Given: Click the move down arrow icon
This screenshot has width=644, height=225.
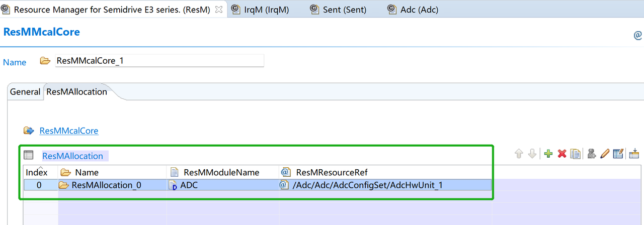Looking at the screenshot, I should 532,154.
